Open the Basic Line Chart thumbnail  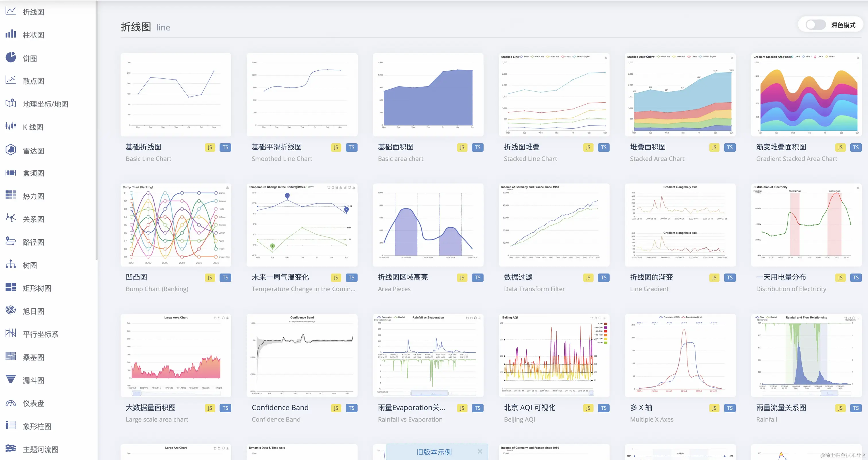(x=176, y=95)
